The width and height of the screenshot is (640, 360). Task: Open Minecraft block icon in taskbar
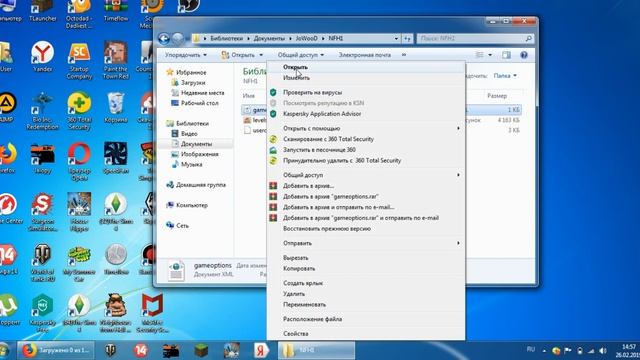201,351
